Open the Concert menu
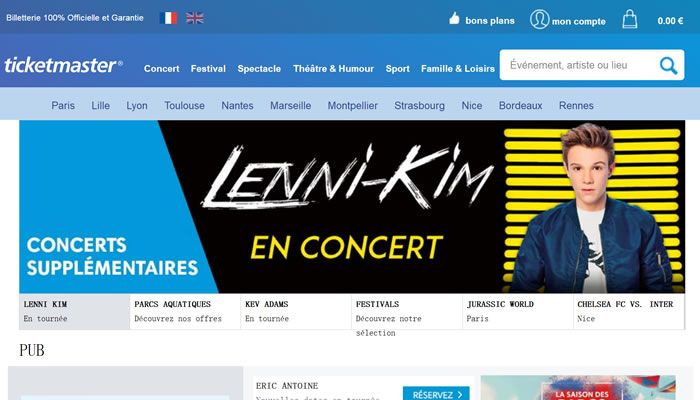Screen dimensions: 700x400 [161, 69]
